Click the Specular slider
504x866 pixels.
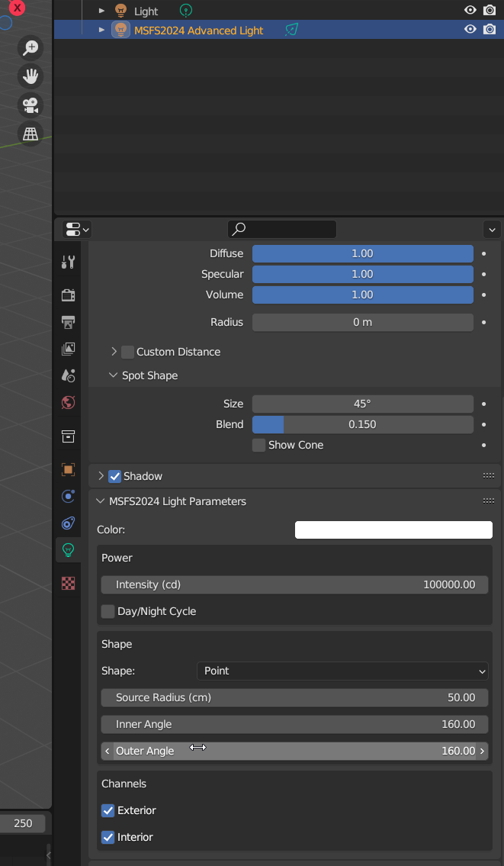[363, 274]
